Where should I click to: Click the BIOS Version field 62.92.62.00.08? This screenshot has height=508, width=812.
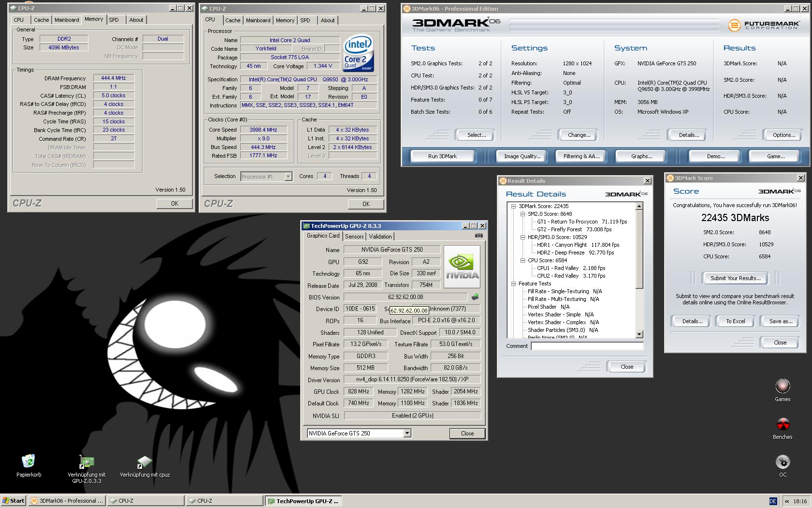pos(405,297)
